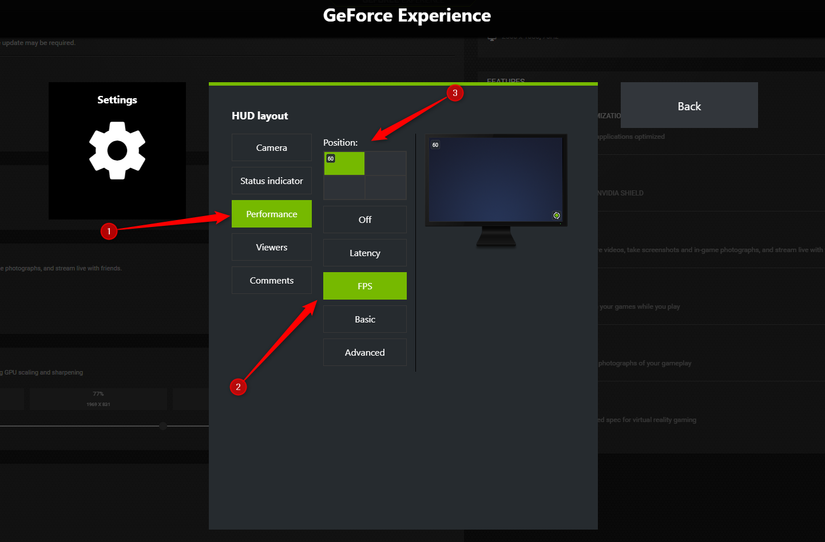
Task: Click the monitor preview thumbnail
Action: 496,182
